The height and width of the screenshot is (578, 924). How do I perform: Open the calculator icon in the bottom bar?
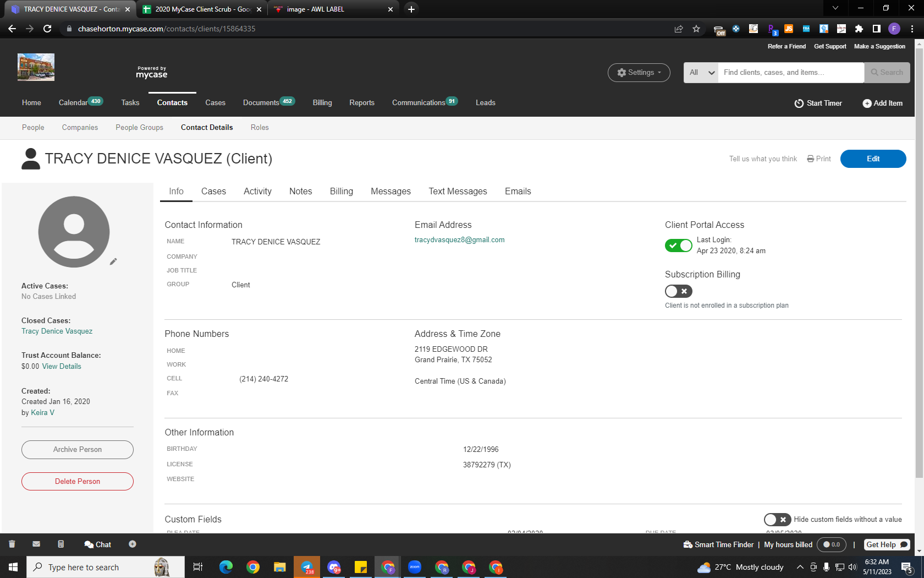[61, 544]
